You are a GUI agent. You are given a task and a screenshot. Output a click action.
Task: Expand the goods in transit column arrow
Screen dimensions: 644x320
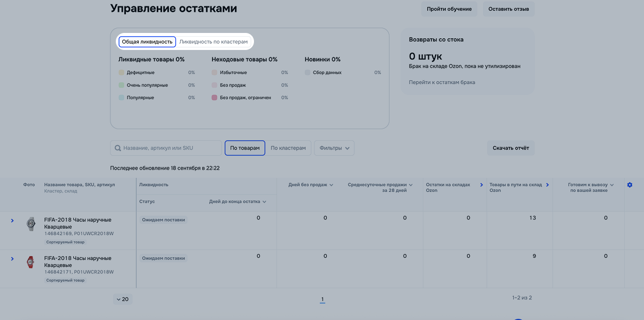pyautogui.click(x=547, y=185)
